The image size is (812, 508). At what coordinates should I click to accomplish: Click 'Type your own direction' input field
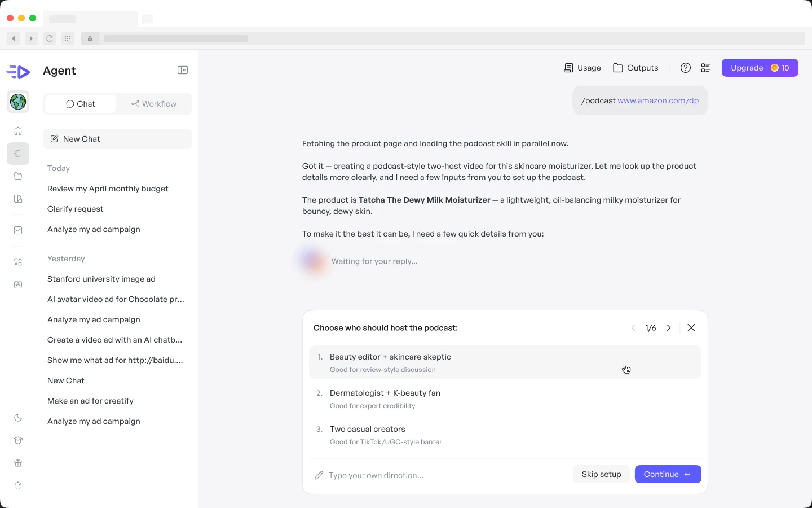click(440, 475)
